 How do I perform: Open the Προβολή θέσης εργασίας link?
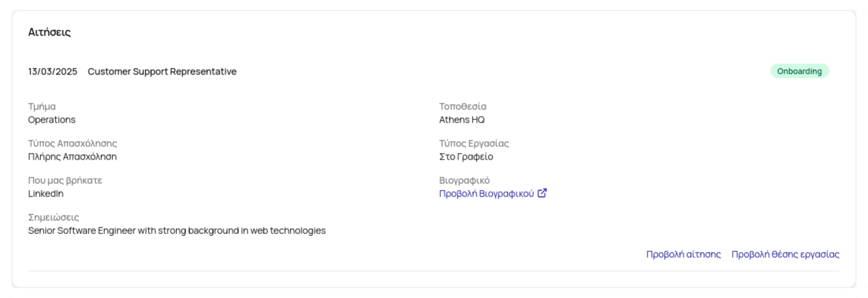click(785, 254)
